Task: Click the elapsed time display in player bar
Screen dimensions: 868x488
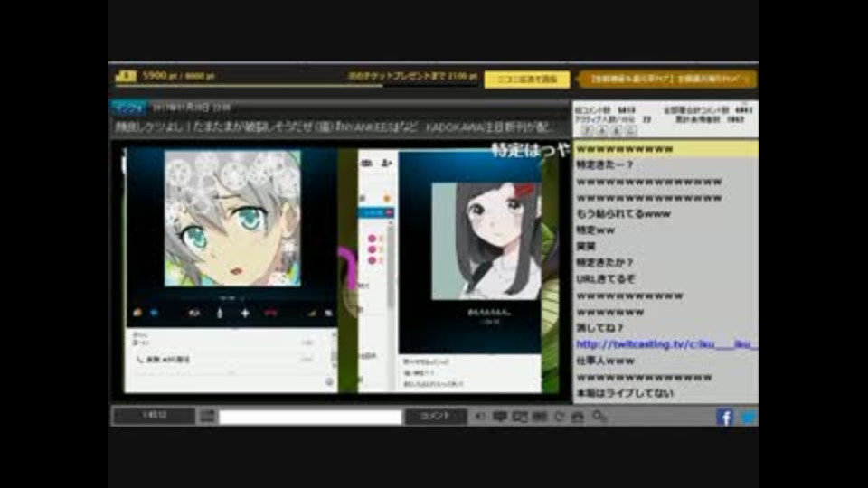Action: point(155,415)
